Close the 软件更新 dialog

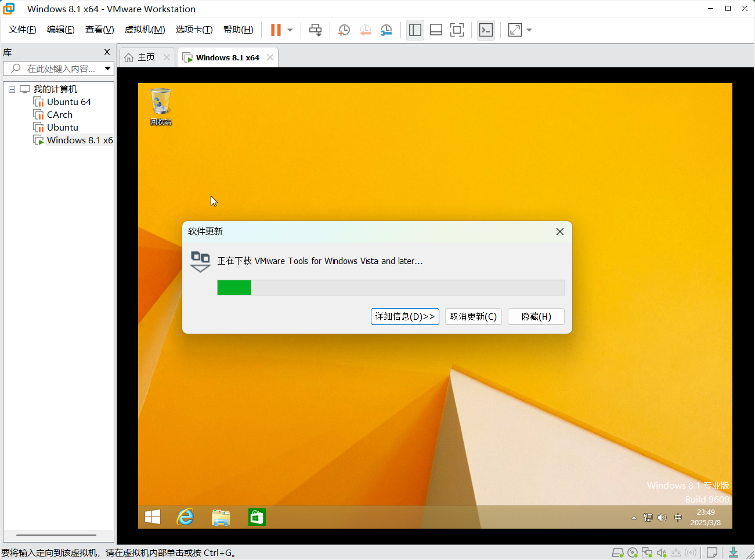(x=560, y=232)
